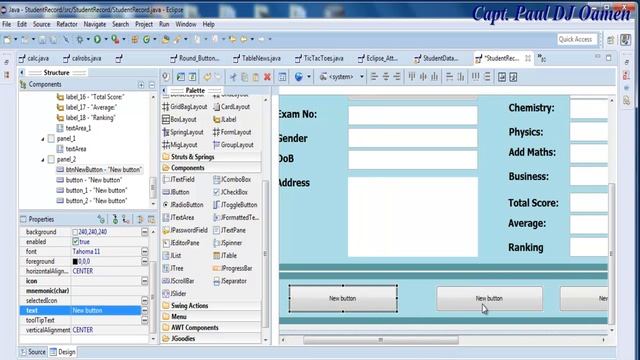640x360 pixels.
Task: Click the red Delete X icon in designer toolbar
Action: (x=267, y=77)
